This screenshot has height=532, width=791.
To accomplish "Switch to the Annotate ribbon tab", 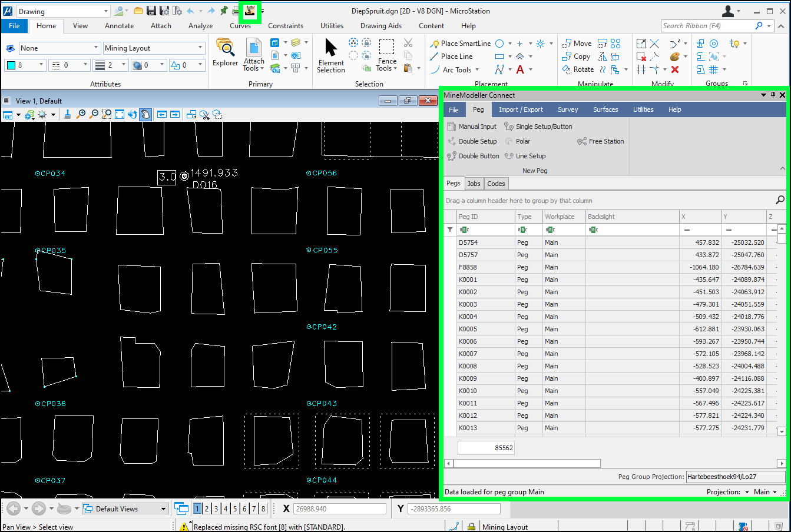I will coord(119,26).
